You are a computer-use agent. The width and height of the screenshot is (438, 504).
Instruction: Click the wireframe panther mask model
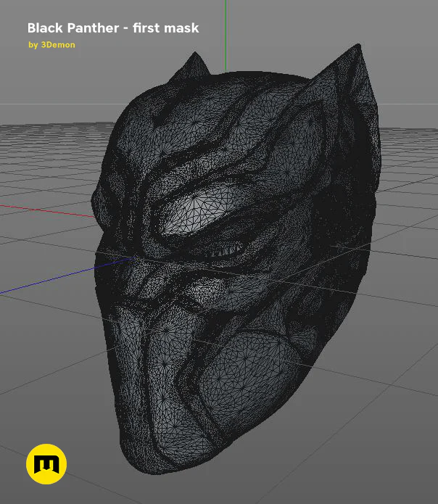[x=236, y=259]
